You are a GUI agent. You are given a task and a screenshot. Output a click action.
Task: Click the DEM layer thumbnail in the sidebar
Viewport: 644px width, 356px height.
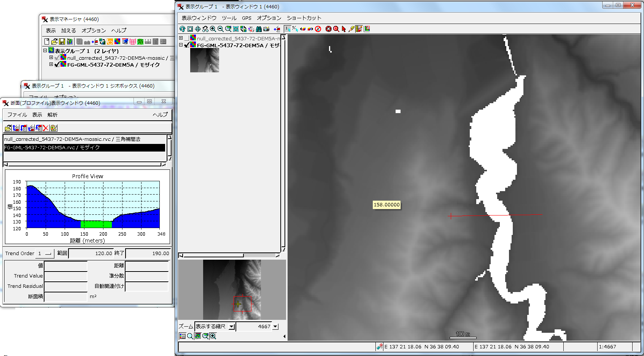click(x=205, y=60)
